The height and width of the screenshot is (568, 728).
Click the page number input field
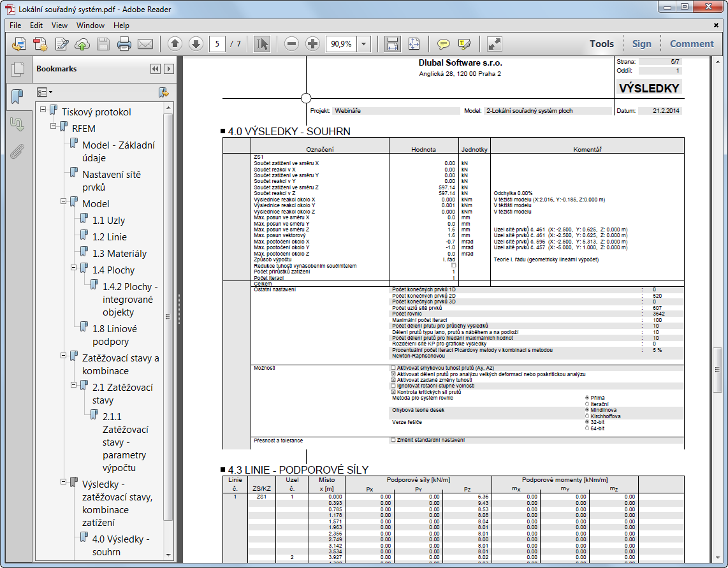[217, 44]
